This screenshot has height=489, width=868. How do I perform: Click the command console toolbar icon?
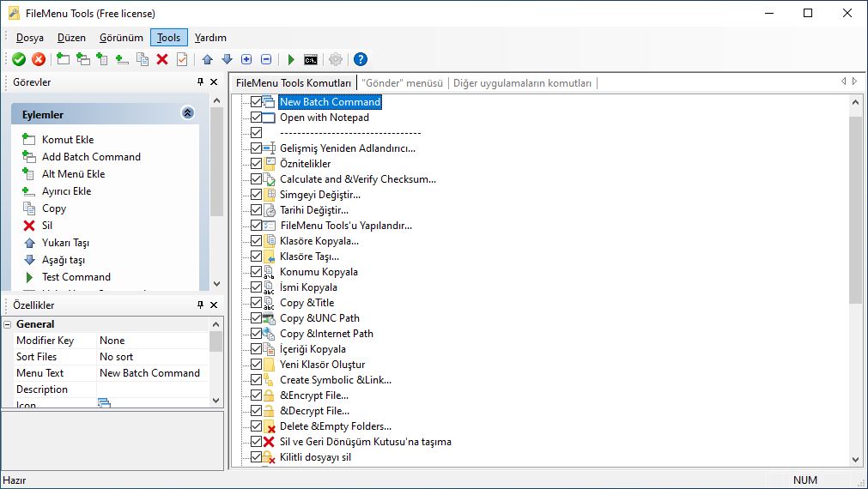pos(311,60)
